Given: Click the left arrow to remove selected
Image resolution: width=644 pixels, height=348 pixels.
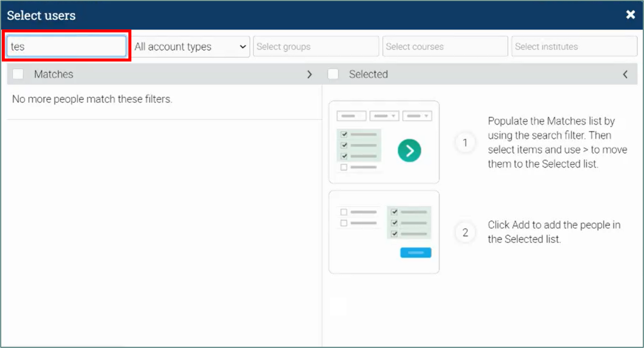Looking at the screenshot, I should click(625, 74).
